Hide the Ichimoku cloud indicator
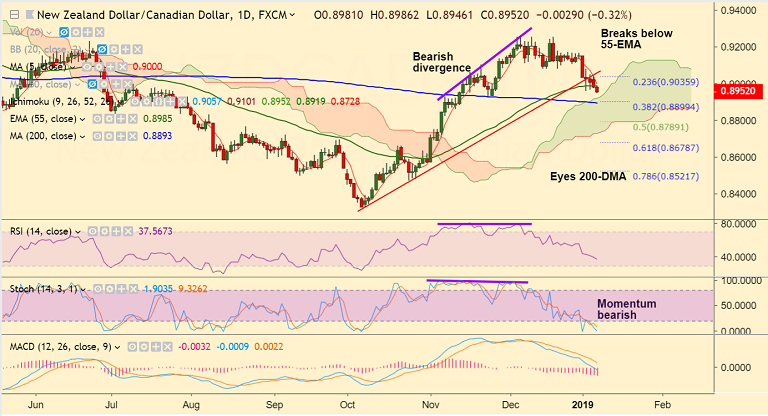Screen dimensions: 768x416 (135, 101)
